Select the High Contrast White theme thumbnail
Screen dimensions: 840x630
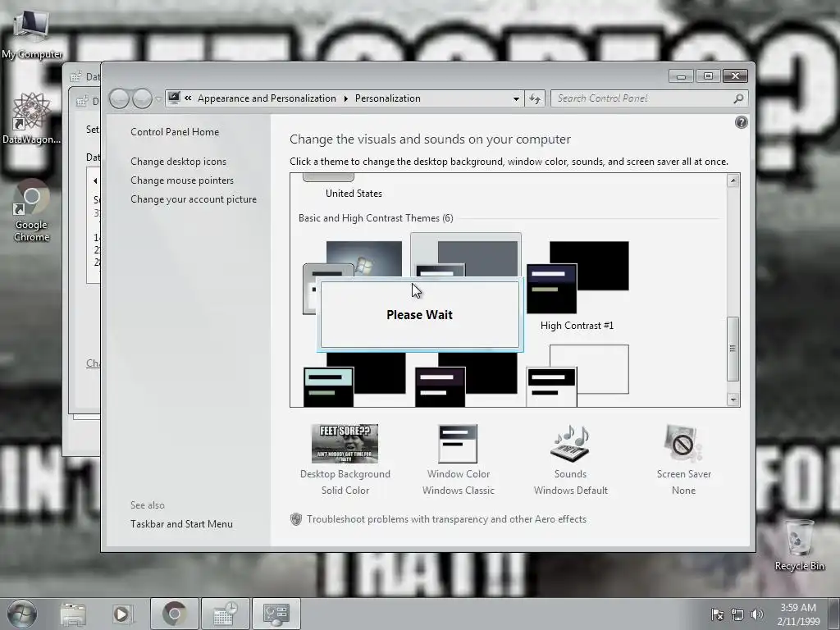[x=577, y=376]
